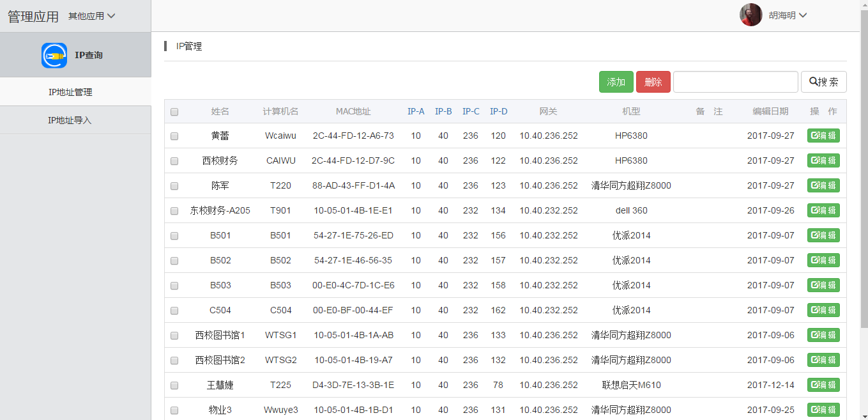This screenshot has height=420, width=868.
Task: Expand the 其他应用 dropdown
Action: (x=91, y=16)
